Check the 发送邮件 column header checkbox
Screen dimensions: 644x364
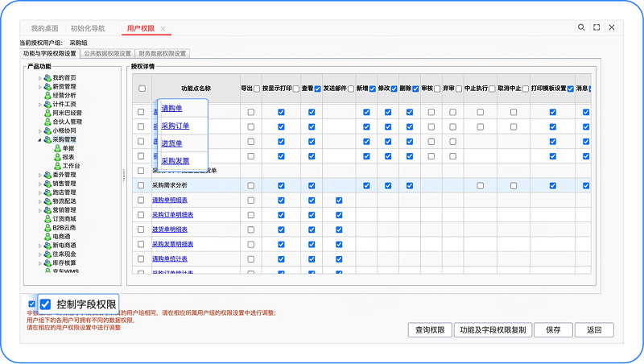point(351,89)
